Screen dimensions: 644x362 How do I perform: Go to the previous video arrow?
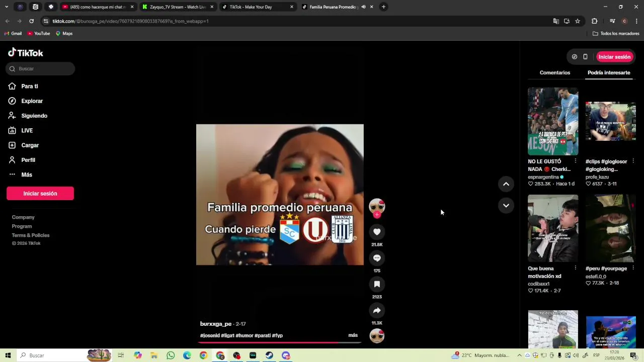506,184
